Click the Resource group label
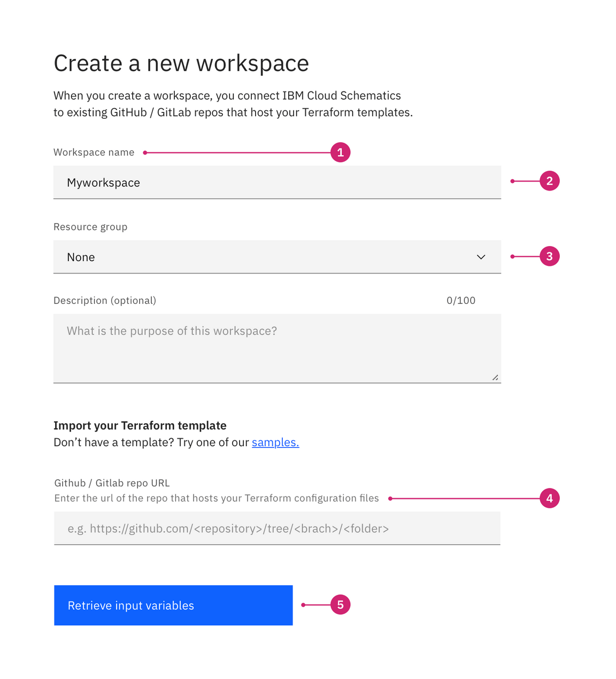Viewport: 616px width, 679px height. 90,227
